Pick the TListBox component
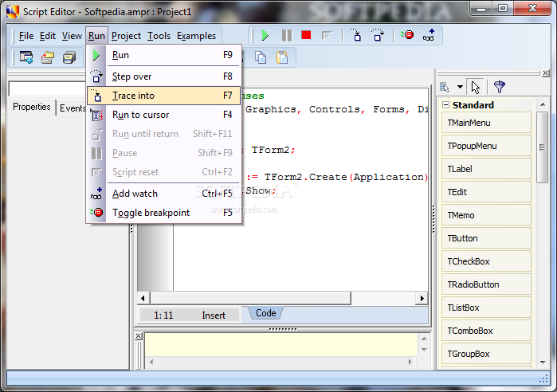Image resolution: width=557 pixels, height=392 pixels. click(486, 308)
